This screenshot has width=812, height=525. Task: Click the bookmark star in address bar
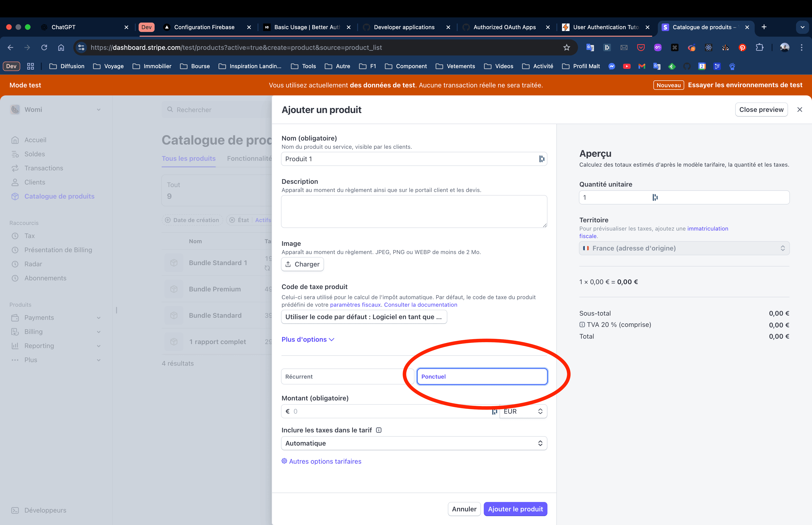coord(566,47)
